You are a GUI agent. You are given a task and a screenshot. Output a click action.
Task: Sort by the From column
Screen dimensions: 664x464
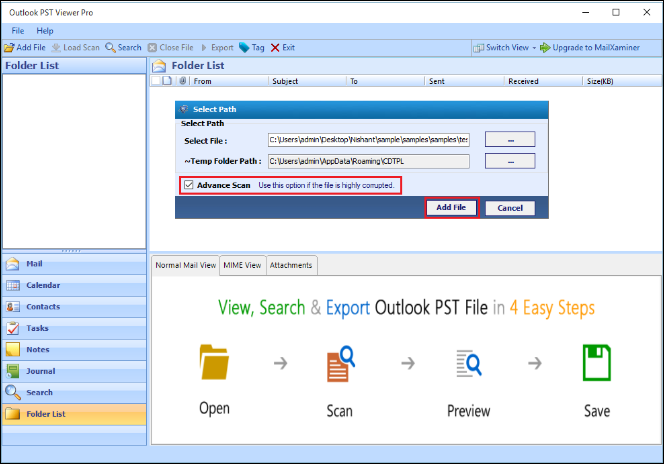tap(229, 81)
